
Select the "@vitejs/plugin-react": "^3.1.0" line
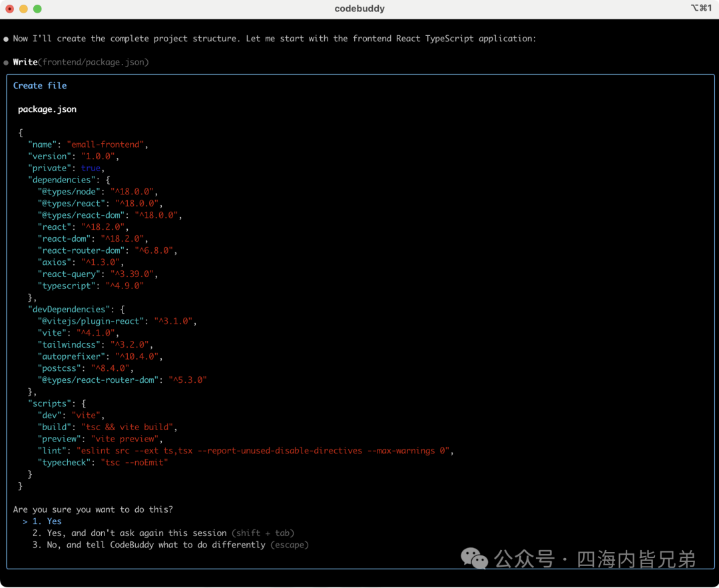click(117, 322)
